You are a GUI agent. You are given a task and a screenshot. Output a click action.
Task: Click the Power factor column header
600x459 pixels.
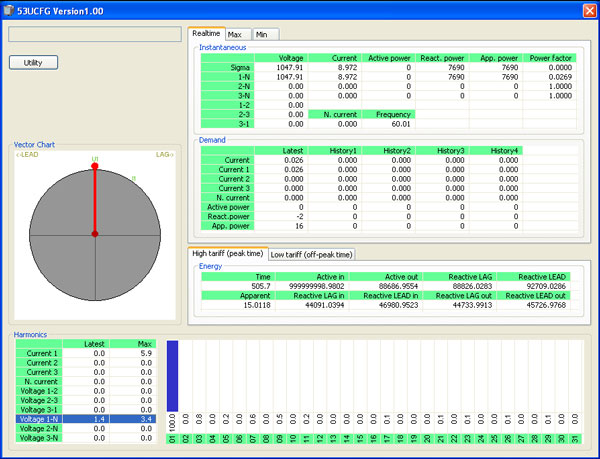point(550,58)
